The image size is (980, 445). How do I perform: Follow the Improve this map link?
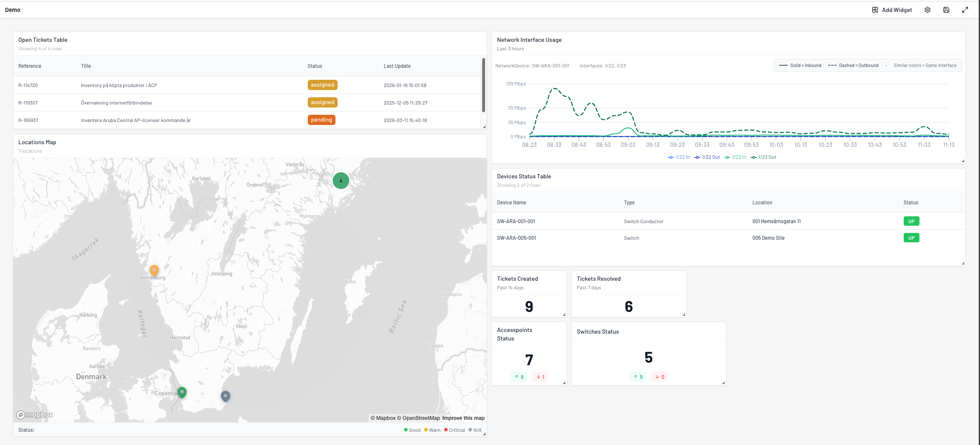coord(463,418)
